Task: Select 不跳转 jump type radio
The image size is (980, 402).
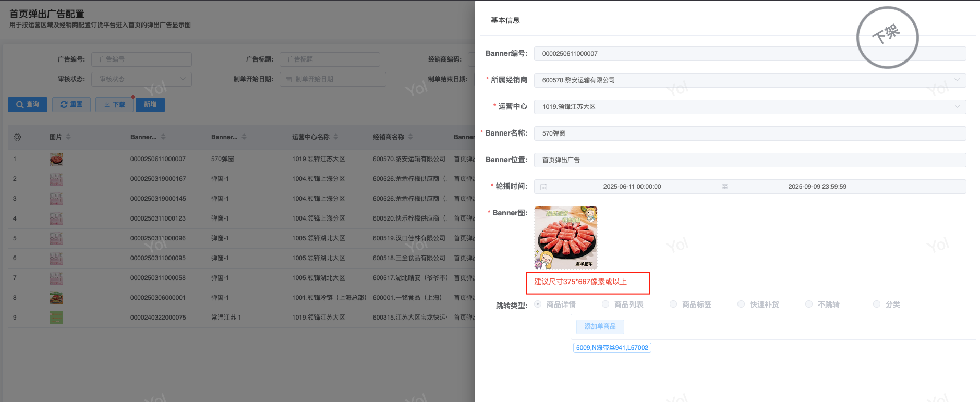Action: tap(809, 304)
